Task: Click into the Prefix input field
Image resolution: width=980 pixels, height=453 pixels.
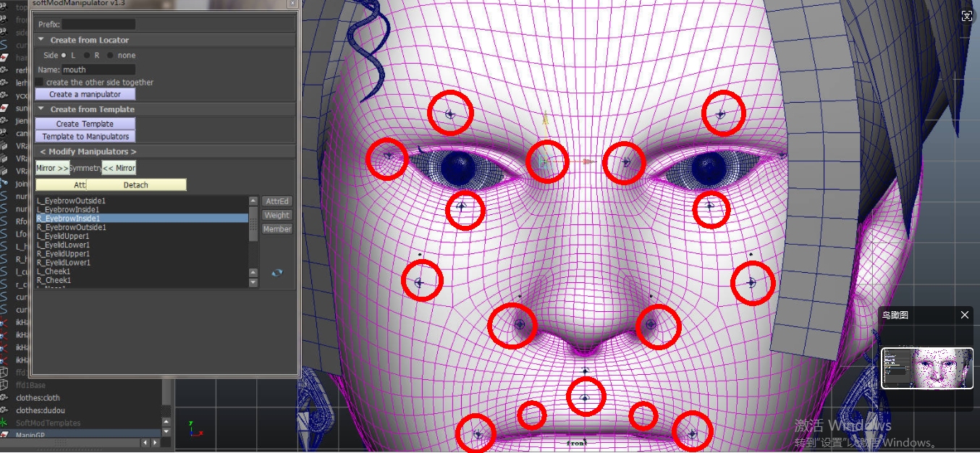Action: 98,25
